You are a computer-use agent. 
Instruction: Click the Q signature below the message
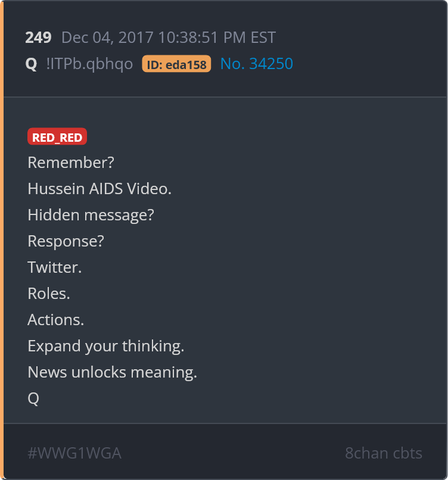click(x=33, y=398)
